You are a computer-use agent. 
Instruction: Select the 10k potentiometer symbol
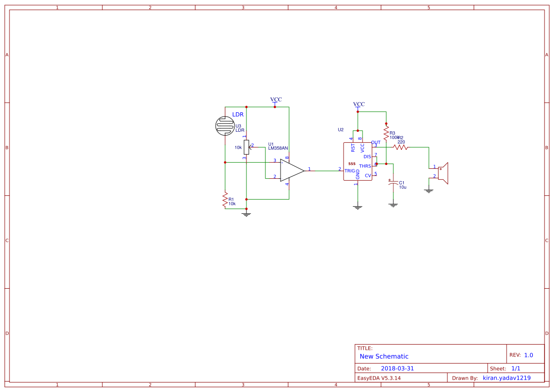(246, 147)
